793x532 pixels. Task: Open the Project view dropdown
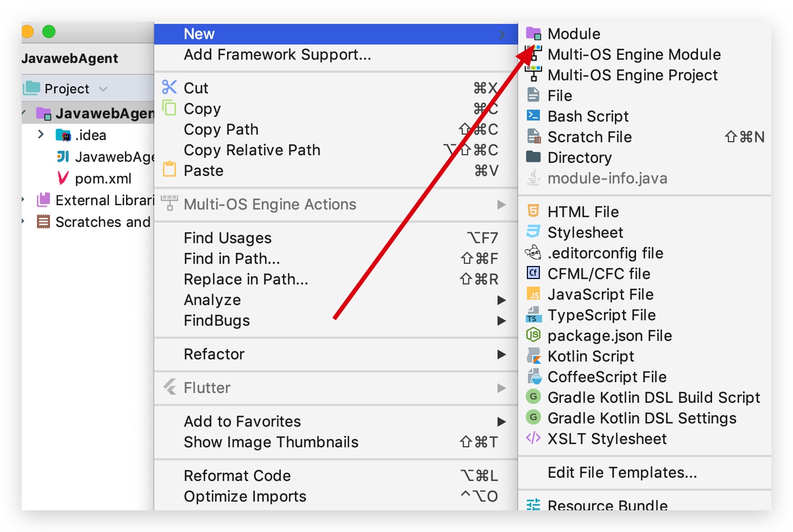point(103,88)
